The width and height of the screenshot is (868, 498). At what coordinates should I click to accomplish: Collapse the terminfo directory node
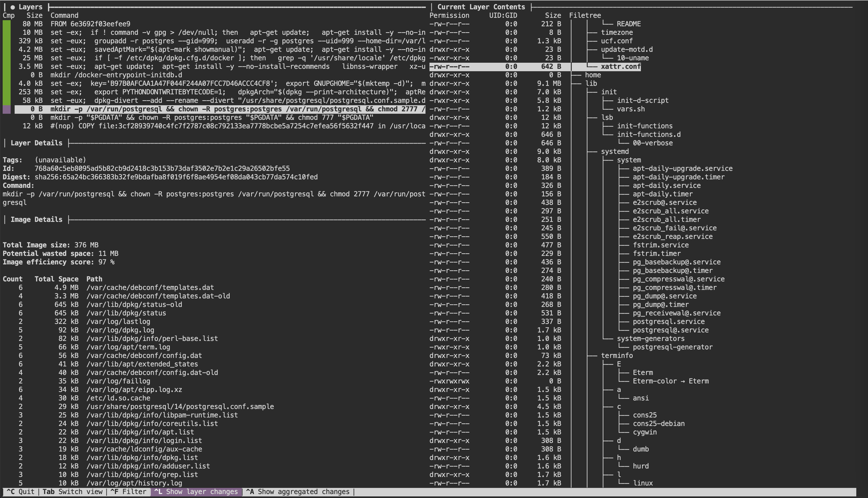pyautogui.click(x=617, y=355)
